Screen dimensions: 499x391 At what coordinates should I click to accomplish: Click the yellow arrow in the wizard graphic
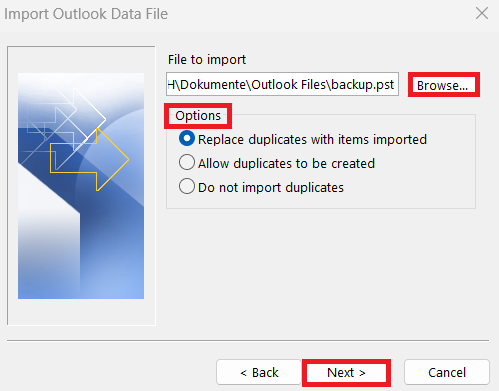89,160
